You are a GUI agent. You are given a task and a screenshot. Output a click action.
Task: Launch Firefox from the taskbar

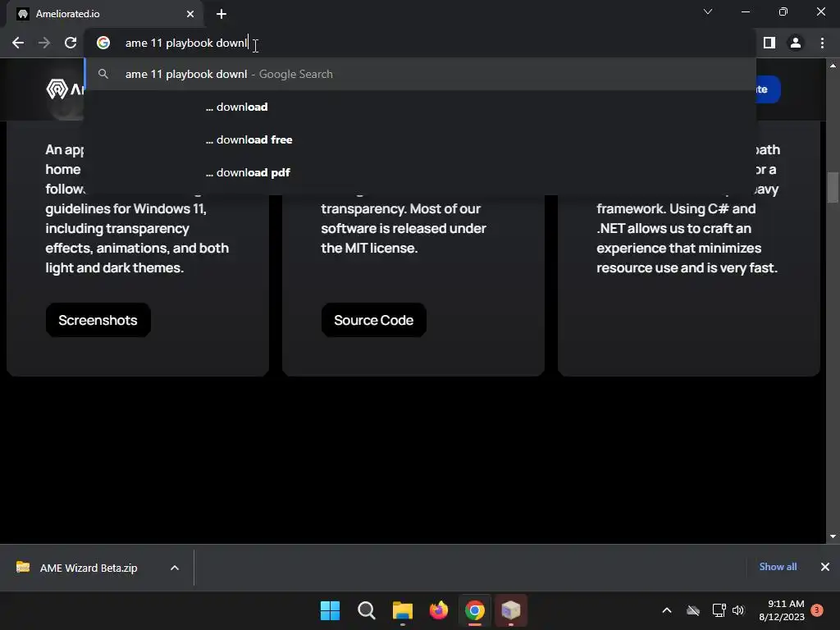[x=439, y=610]
